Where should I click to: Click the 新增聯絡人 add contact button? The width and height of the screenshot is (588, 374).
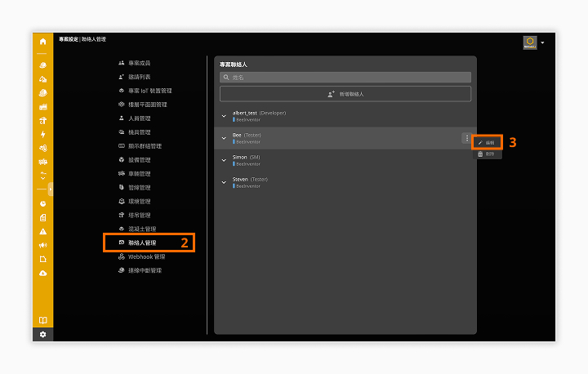[x=345, y=94]
